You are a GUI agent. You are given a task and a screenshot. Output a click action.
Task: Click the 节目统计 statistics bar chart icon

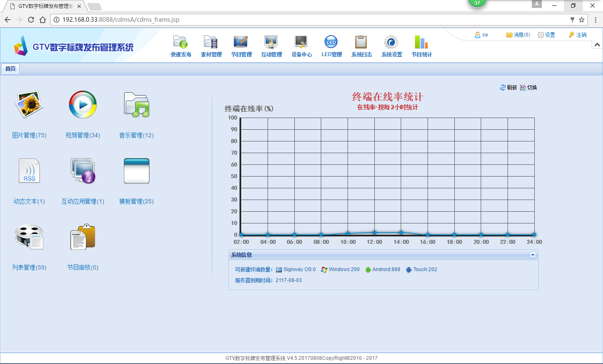pos(421,42)
